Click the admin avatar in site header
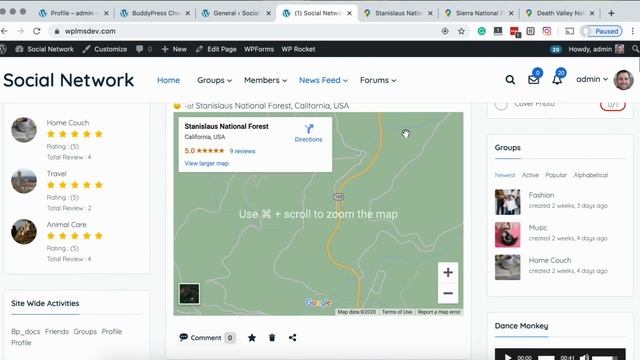Viewport: 640px width, 360px height. (x=623, y=80)
